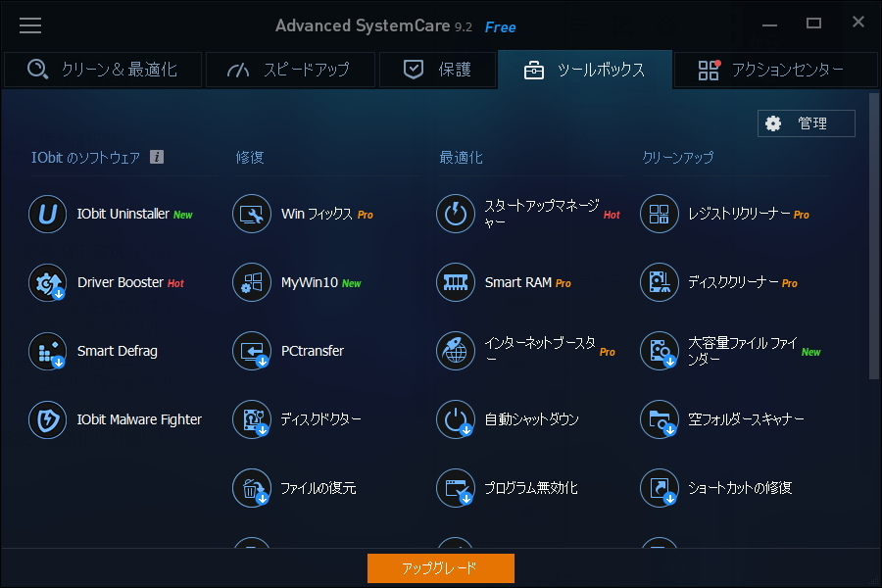Open the 空フォルダースキャナー icon
This screenshot has height=588, width=882.
click(660, 419)
